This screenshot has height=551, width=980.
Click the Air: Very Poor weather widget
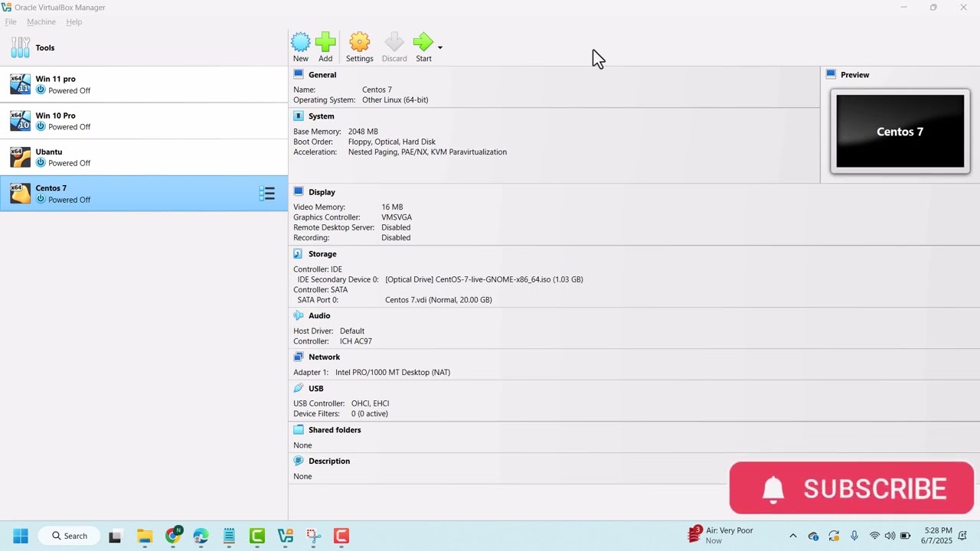720,535
